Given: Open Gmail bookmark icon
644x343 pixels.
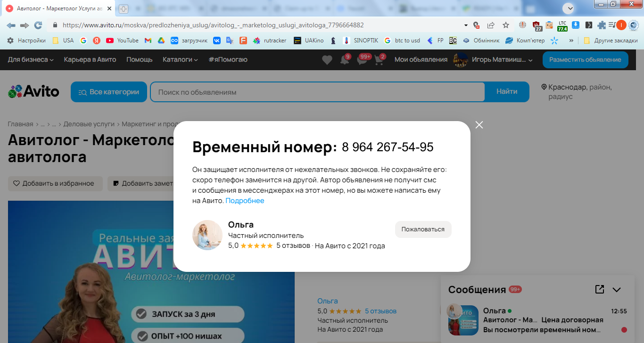Looking at the screenshot, I should (148, 41).
